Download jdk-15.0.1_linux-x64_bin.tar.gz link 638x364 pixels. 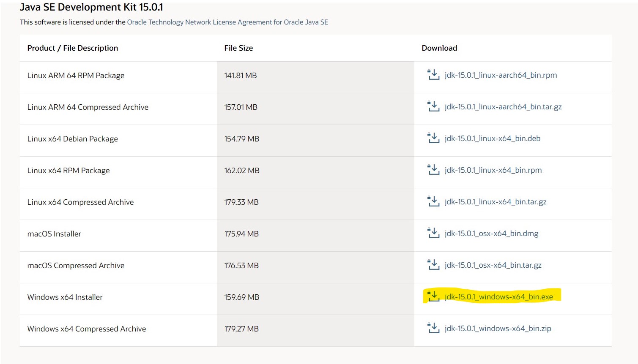496,202
